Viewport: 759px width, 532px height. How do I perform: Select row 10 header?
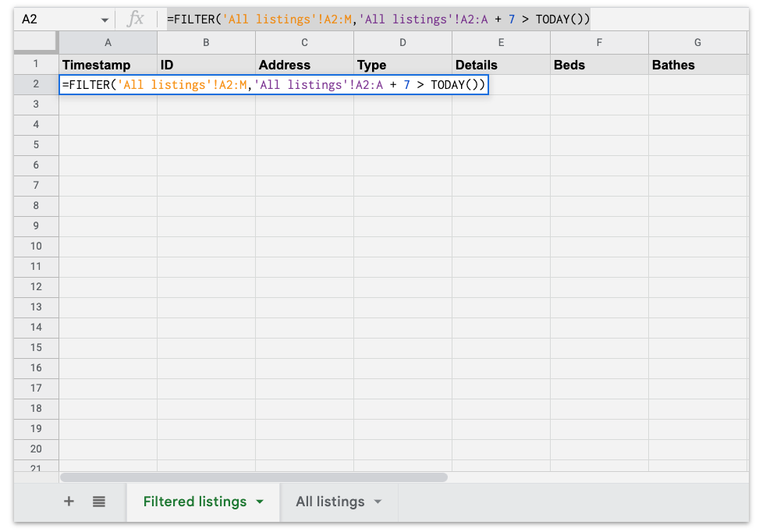click(36, 246)
